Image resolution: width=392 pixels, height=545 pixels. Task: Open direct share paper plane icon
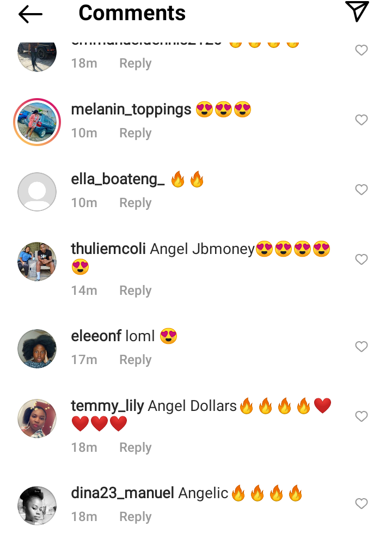(x=357, y=11)
